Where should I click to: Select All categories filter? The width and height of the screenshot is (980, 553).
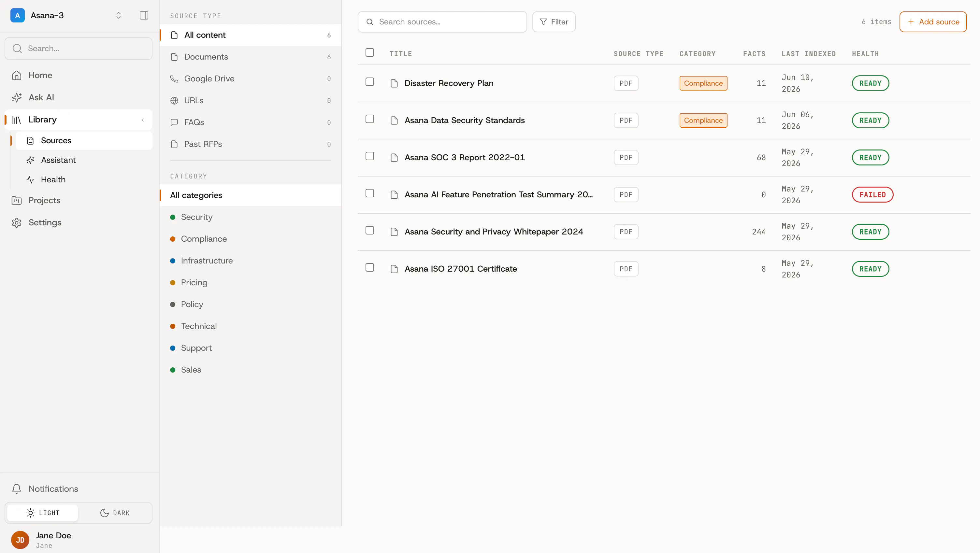pyautogui.click(x=250, y=195)
